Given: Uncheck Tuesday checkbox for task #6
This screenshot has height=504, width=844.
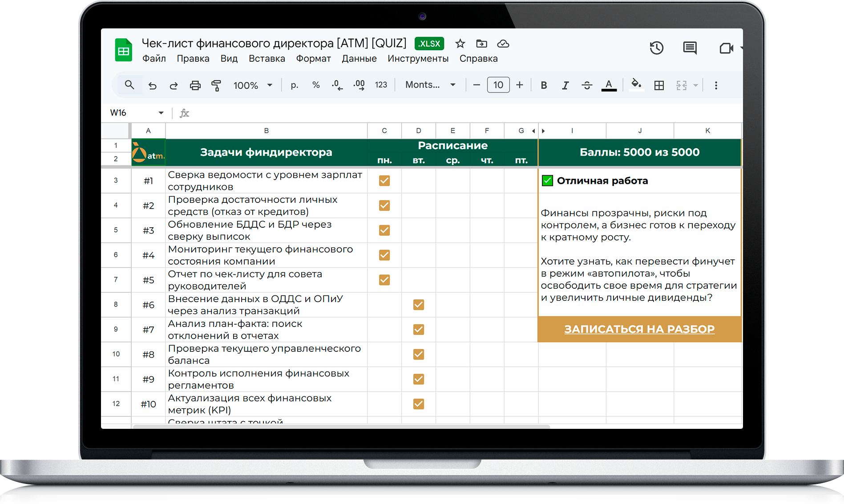Looking at the screenshot, I should [418, 305].
